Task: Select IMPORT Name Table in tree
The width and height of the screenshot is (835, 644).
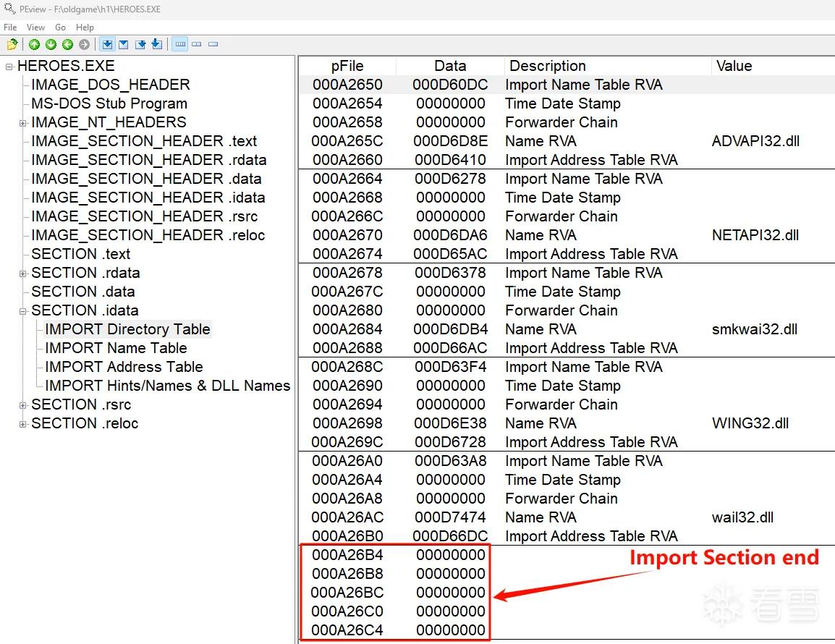Action: click(x=116, y=348)
